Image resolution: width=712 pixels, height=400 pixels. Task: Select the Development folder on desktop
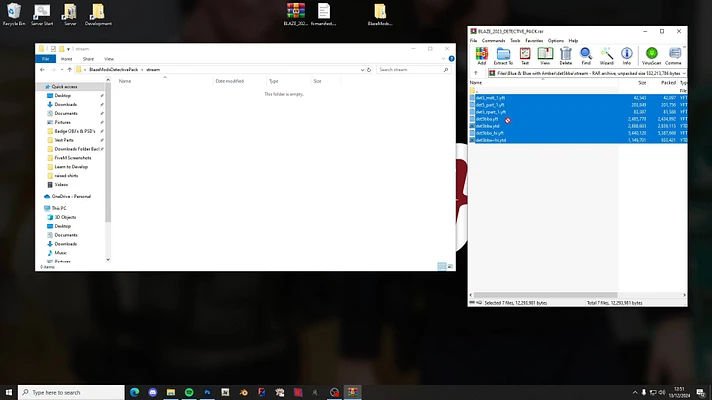[x=98, y=15]
